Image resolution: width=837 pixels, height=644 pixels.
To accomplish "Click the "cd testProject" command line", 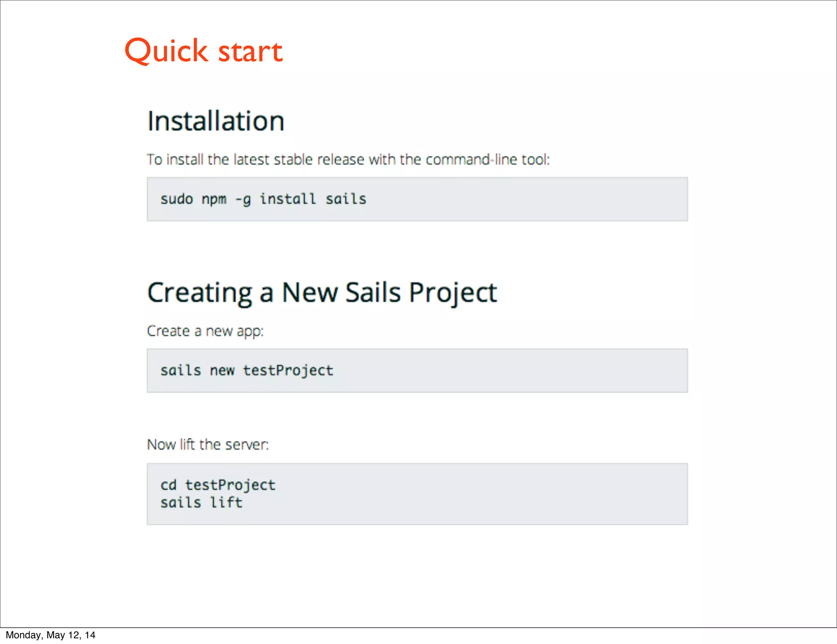I will pos(218,485).
